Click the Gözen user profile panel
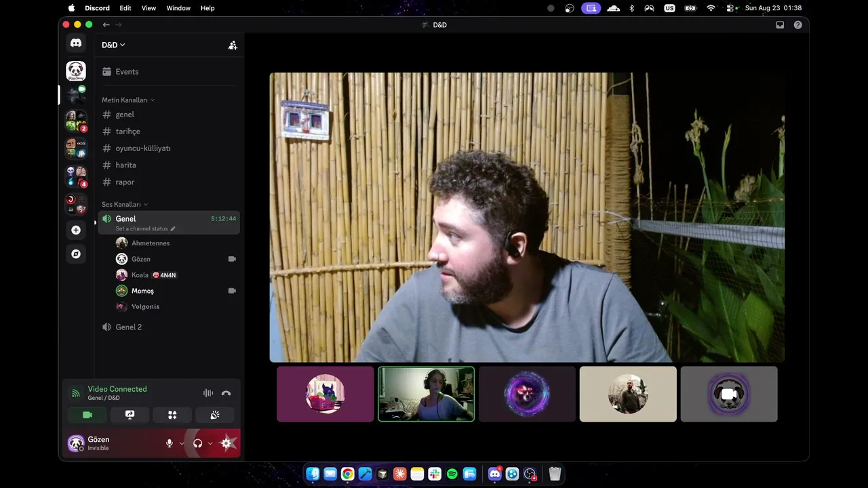 (x=114, y=443)
